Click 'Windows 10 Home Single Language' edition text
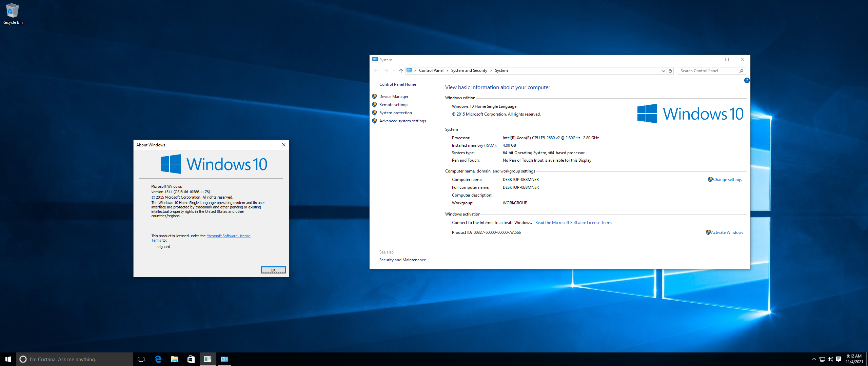The width and height of the screenshot is (868, 366). [484, 106]
